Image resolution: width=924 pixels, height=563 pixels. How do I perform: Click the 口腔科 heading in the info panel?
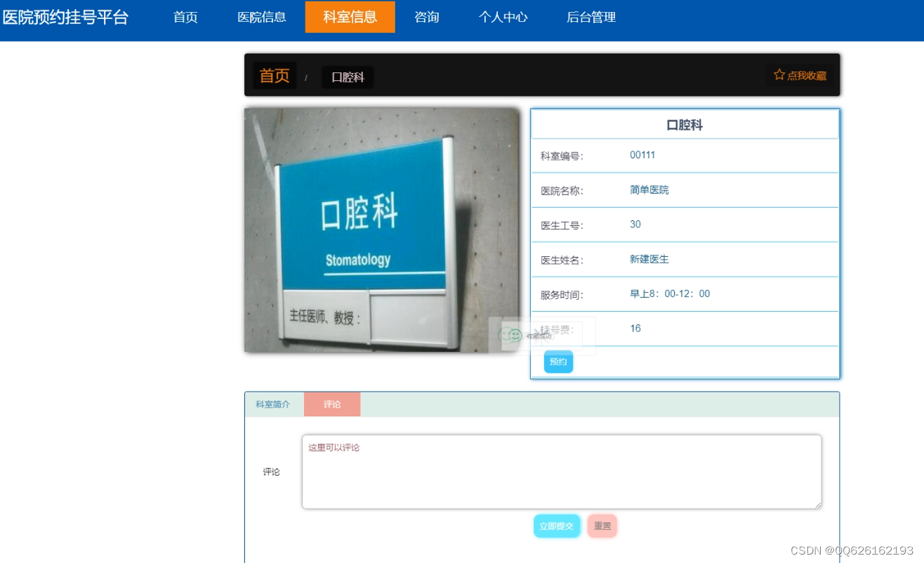pyautogui.click(x=685, y=125)
